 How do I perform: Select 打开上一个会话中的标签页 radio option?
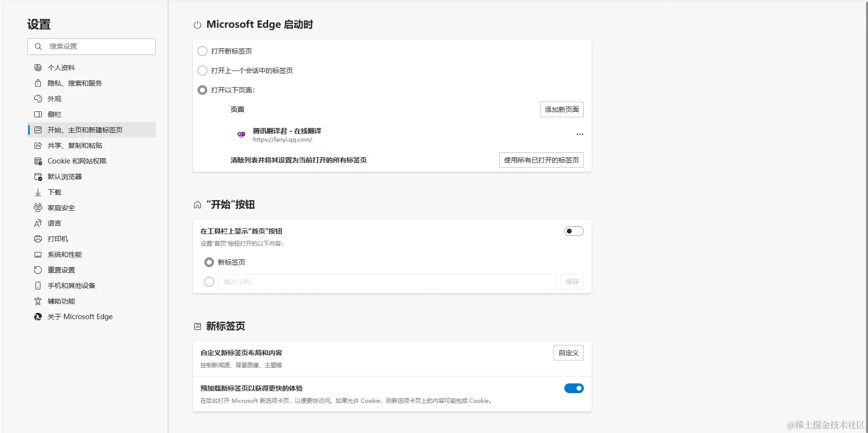pyautogui.click(x=202, y=71)
